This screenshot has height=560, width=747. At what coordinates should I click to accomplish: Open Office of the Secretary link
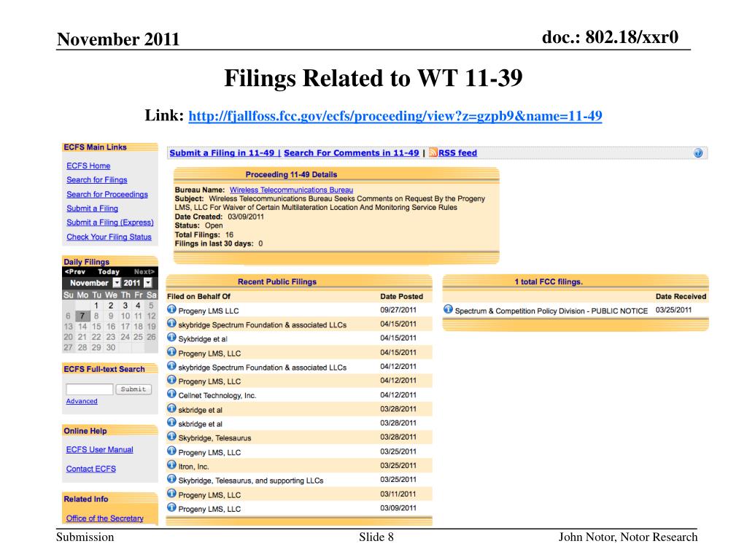coord(105,518)
